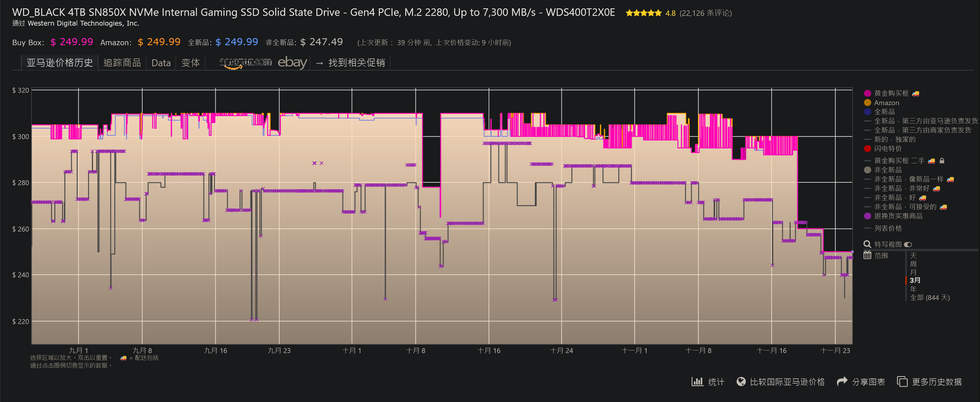980x402 pixels.
Task: Click the truck icon beside 非全新品 好
Action: click(x=922, y=198)
